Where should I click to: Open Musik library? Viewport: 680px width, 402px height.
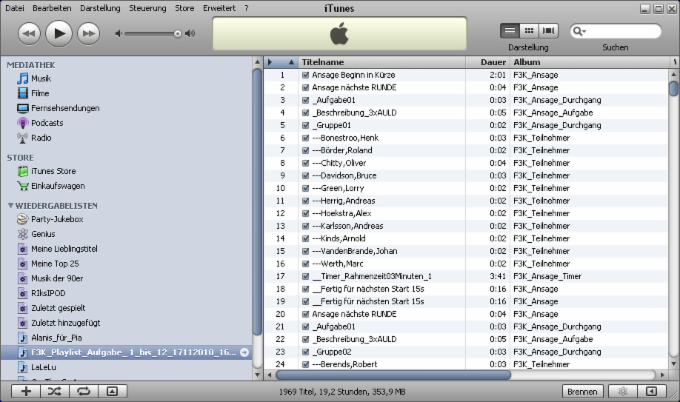click(x=41, y=78)
